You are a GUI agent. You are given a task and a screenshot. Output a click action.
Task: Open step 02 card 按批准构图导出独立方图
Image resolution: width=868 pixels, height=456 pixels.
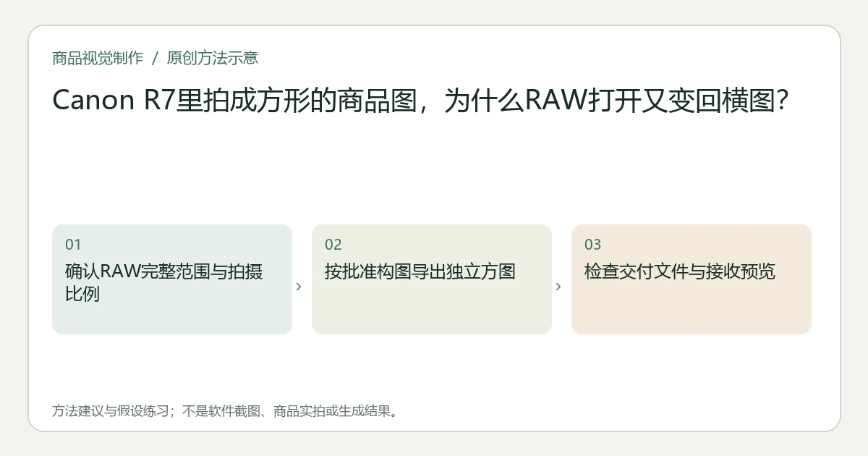[x=432, y=279]
